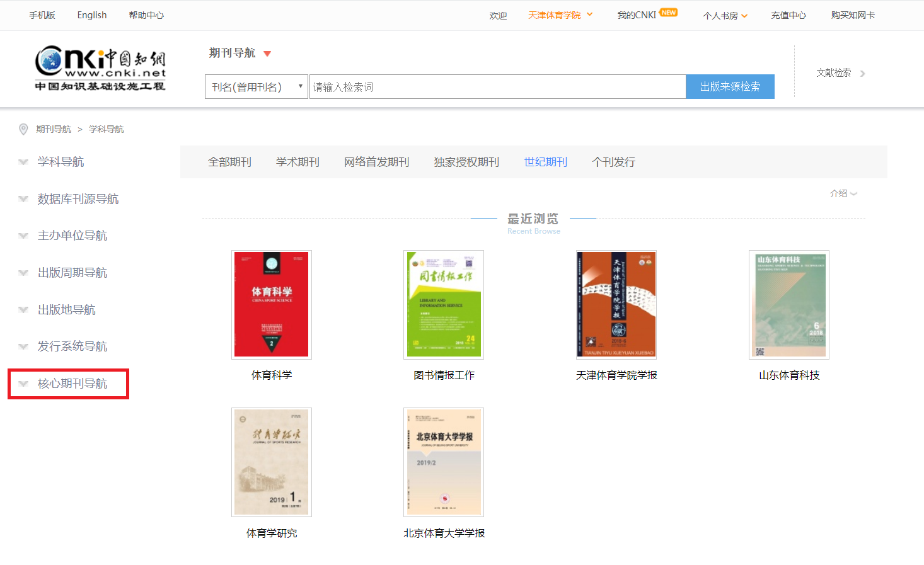This screenshot has width=924, height=565.
Task: Focus the 请输入检索词 search input
Action: [497, 87]
